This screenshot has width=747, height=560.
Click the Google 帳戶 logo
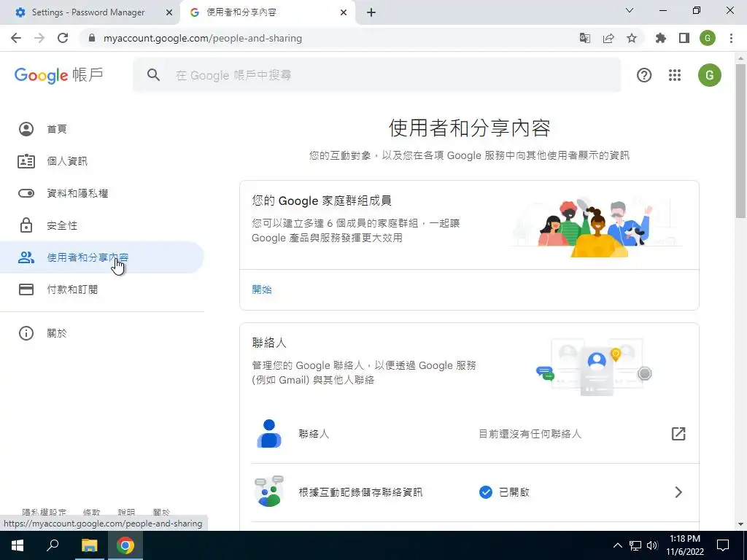click(x=58, y=75)
